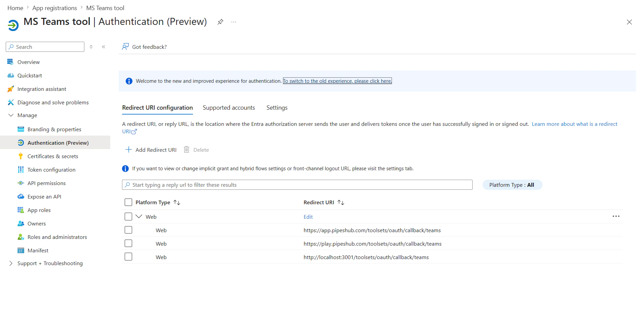Select the localhost:3001 redirect URI checkbox
The height and width of the screenshot is (321, 644).
[x=128, y=256]
